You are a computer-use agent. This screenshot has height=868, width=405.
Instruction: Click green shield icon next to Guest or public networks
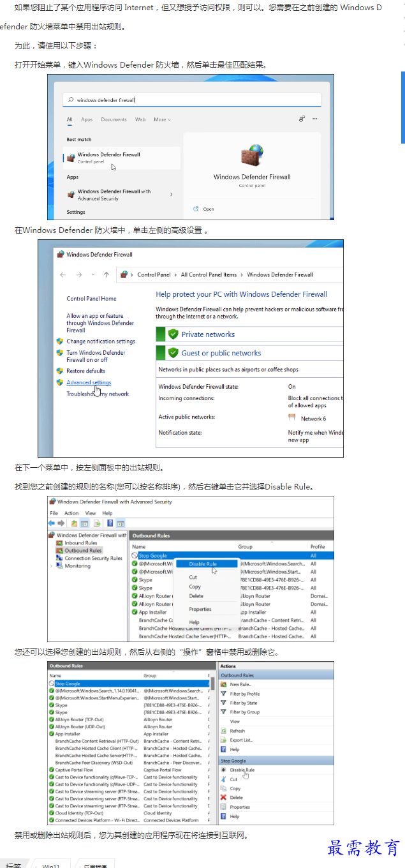click(172, 352)
